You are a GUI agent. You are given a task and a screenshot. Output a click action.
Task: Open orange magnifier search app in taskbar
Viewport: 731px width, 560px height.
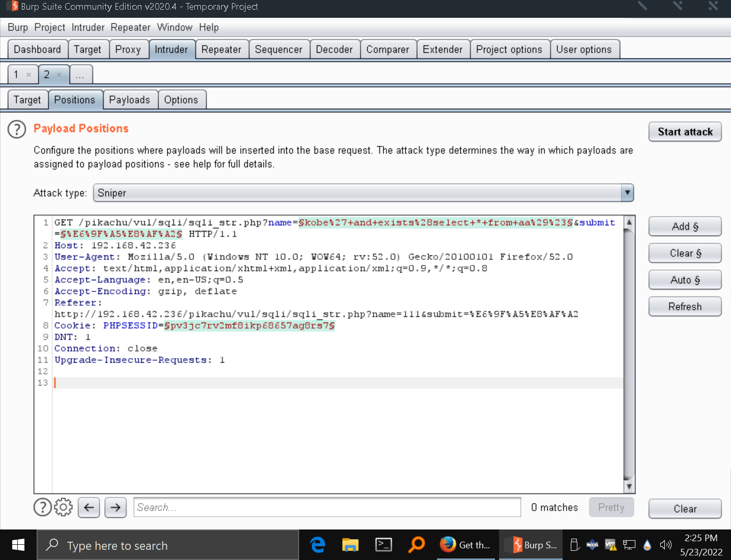coord(416,545)
